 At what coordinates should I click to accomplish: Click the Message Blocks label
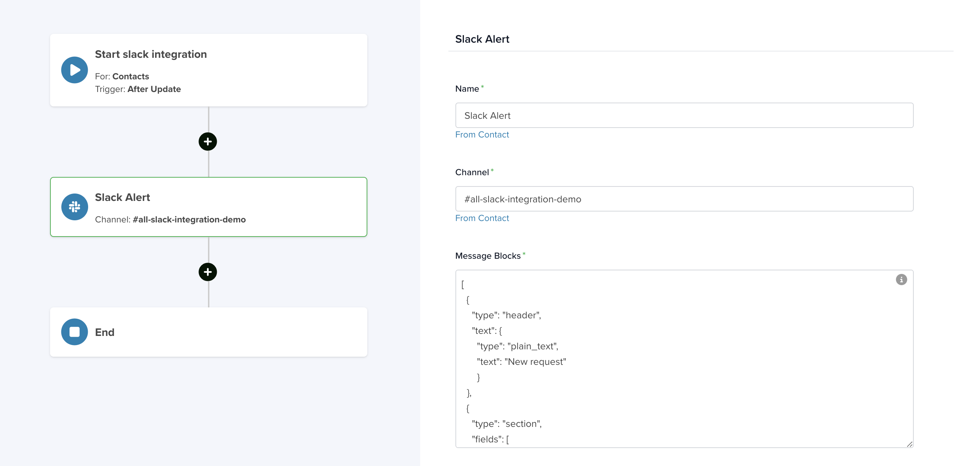click(488, 256)
